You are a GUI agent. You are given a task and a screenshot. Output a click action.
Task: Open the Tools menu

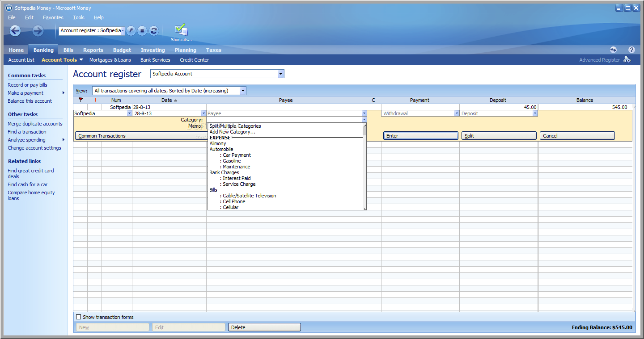79,17
